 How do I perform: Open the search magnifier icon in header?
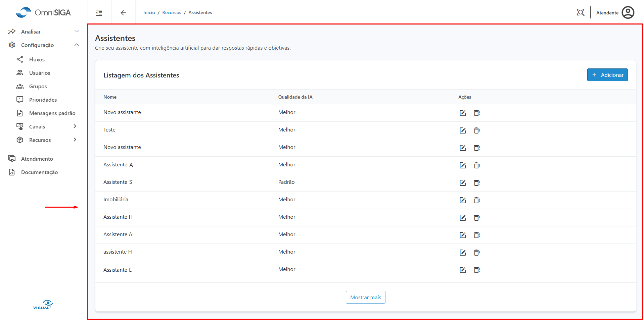tap(581, 12)
